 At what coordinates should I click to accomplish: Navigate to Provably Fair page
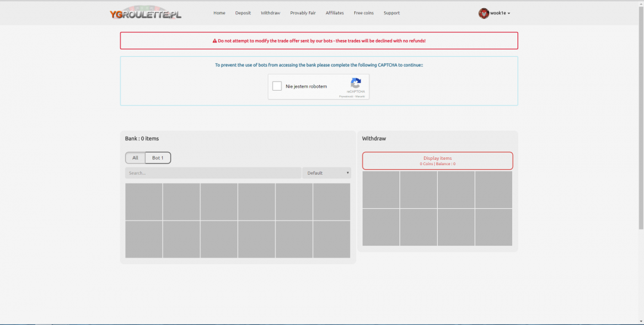tap(303, 13)
